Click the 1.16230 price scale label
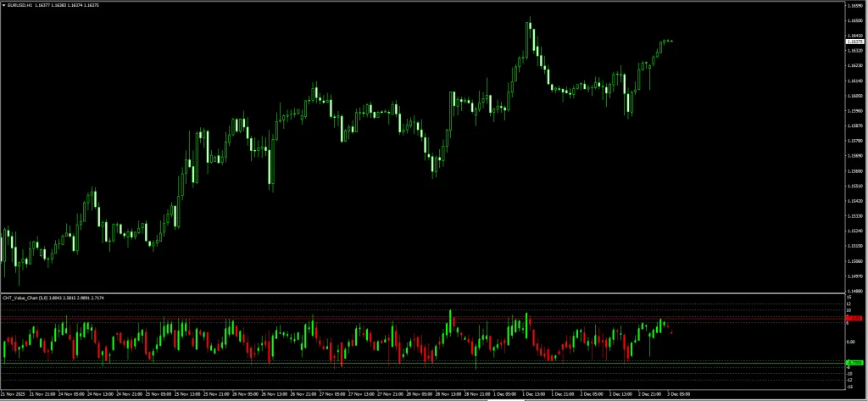868x401 pixels. tap(855, 65)
